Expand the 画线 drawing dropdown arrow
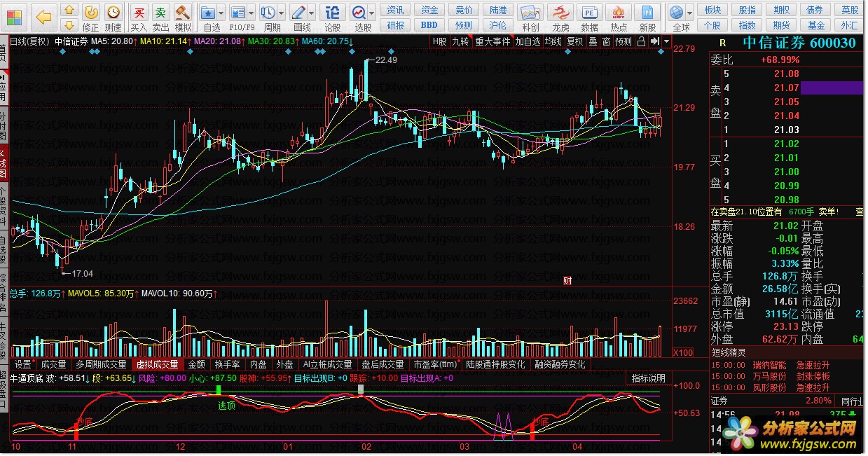 [x=312, y=13]
